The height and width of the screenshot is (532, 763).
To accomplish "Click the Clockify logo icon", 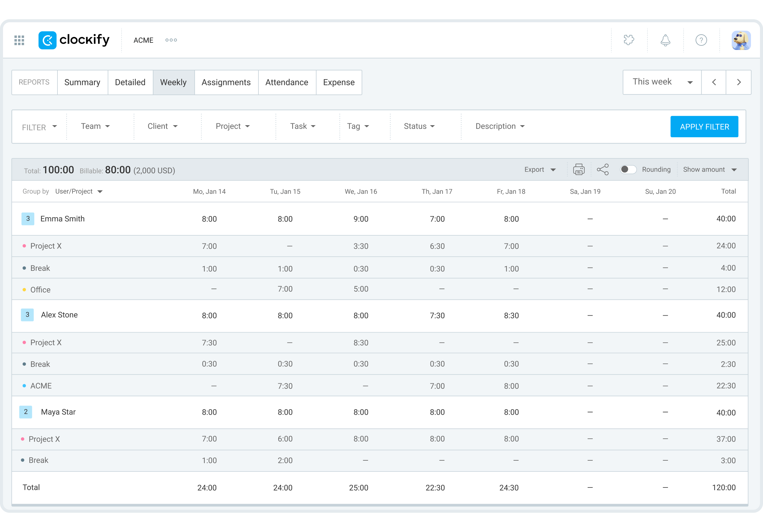I will click(48, 40).
